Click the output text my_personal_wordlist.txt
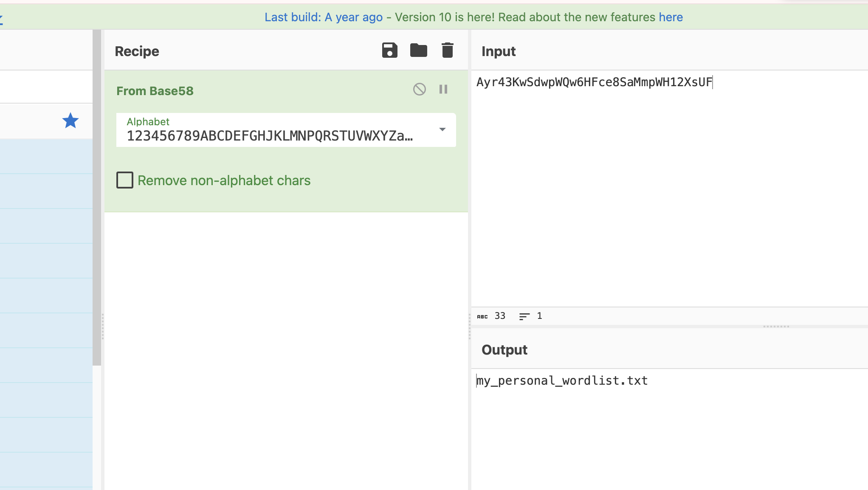868x490 pixels. pyautogui.click(x=562, y=380)
